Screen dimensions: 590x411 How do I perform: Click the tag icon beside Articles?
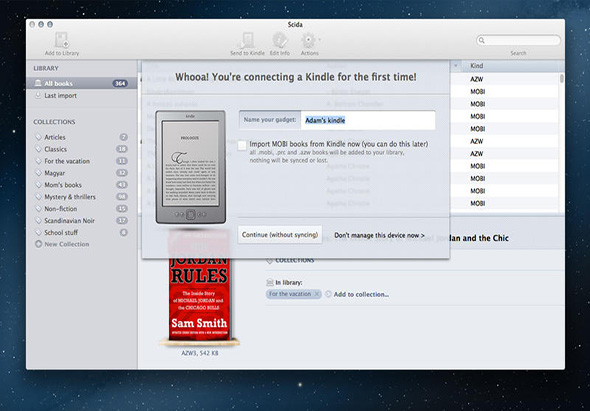click(38, 137)
